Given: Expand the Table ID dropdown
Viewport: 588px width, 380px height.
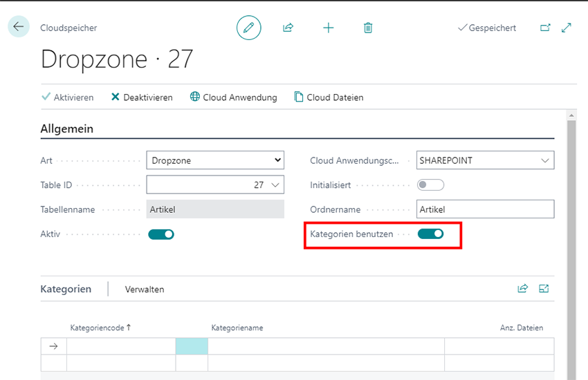Looking at the screenshot, I should click(276, 185).
